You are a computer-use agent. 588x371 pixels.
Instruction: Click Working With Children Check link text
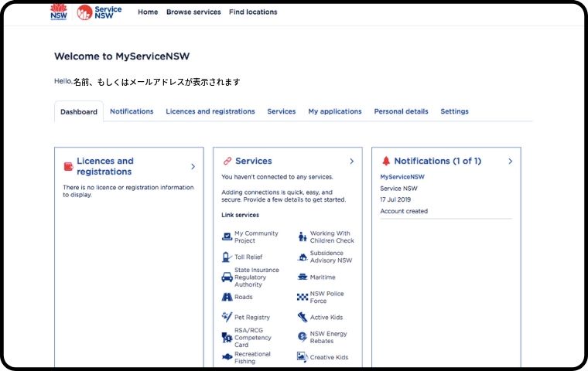coord(332,237)
